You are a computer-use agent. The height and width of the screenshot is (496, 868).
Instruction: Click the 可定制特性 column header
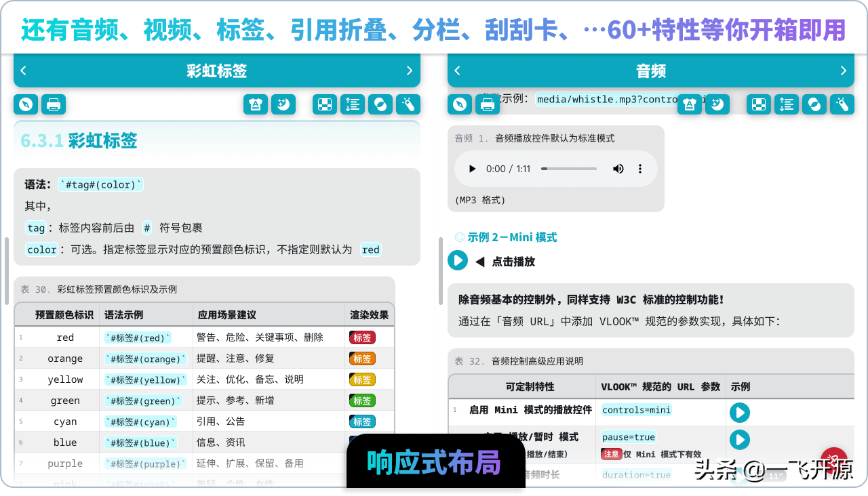[x=530, y=386]
